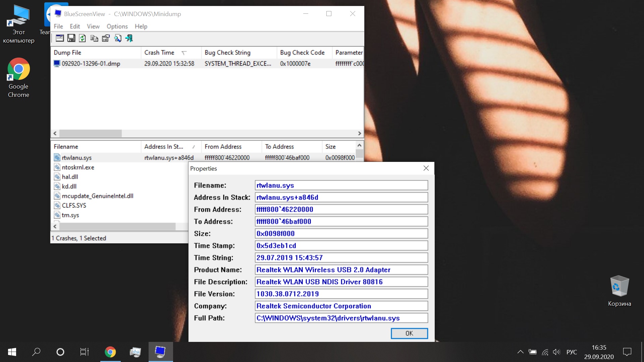This screenshot has height=362, width=644.
Task: Sort by Filename column header
Action: pos(96,147)
